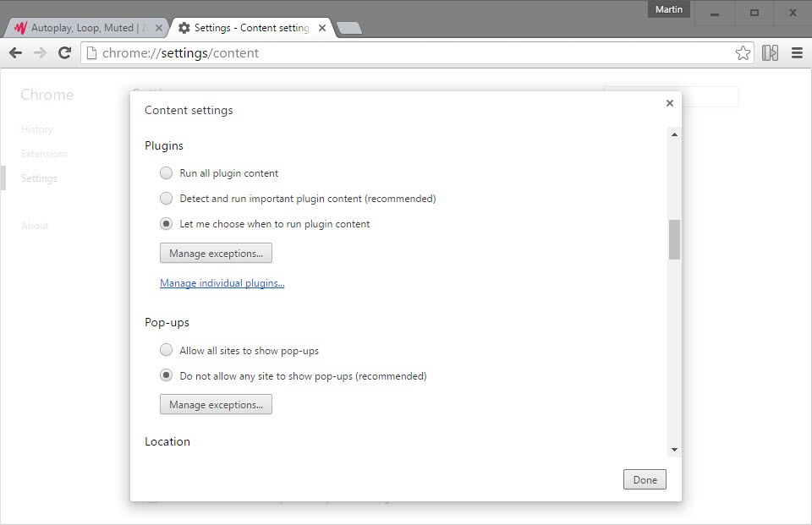Open the Manage individual plugins link
The image size is (812, 525).
222,283
